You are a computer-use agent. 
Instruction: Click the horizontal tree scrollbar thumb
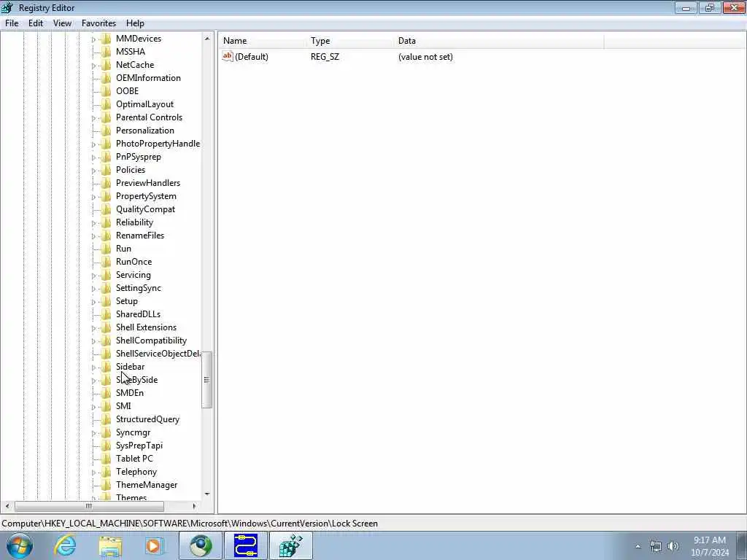89,506
